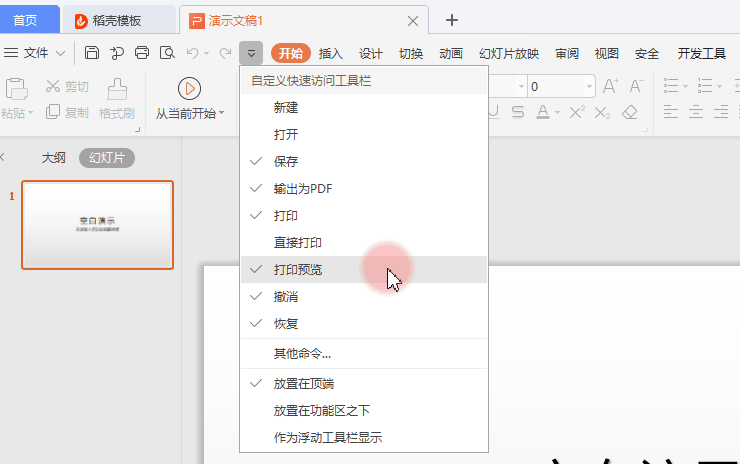
Task: Toggle superscript X² icon
Action: (577, 112)
